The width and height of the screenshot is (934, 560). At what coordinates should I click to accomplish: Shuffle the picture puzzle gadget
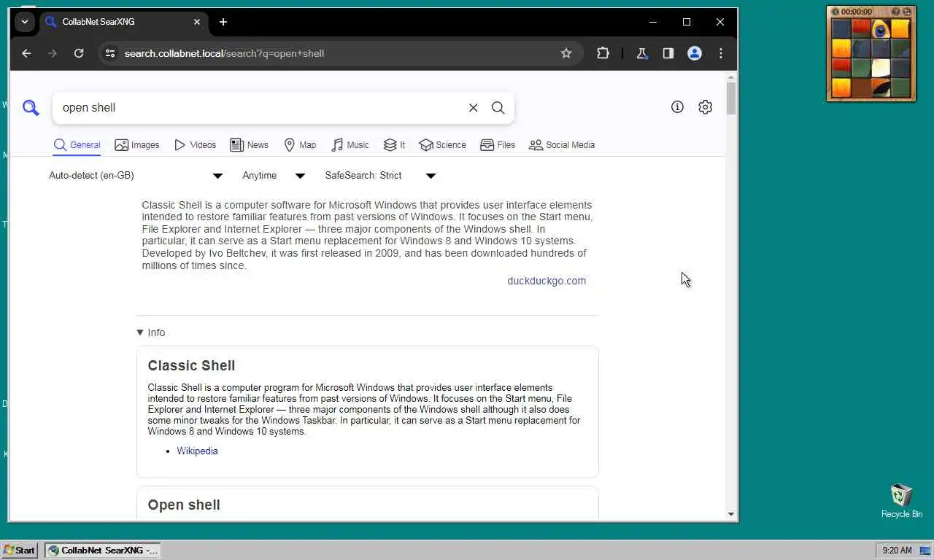(x=907, y=12)
